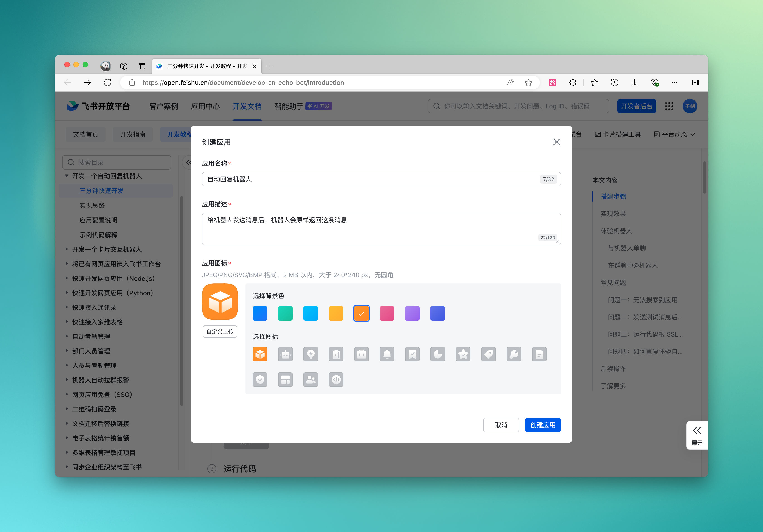Open the 平台动态 dropdown
Image resolution: width=763 pixels, height=532 pixels.
[674, 134]
